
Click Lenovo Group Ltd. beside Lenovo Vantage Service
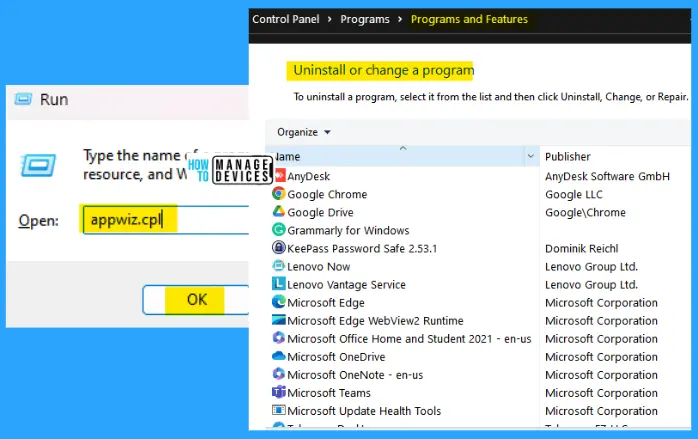click(x=592, y=285)
